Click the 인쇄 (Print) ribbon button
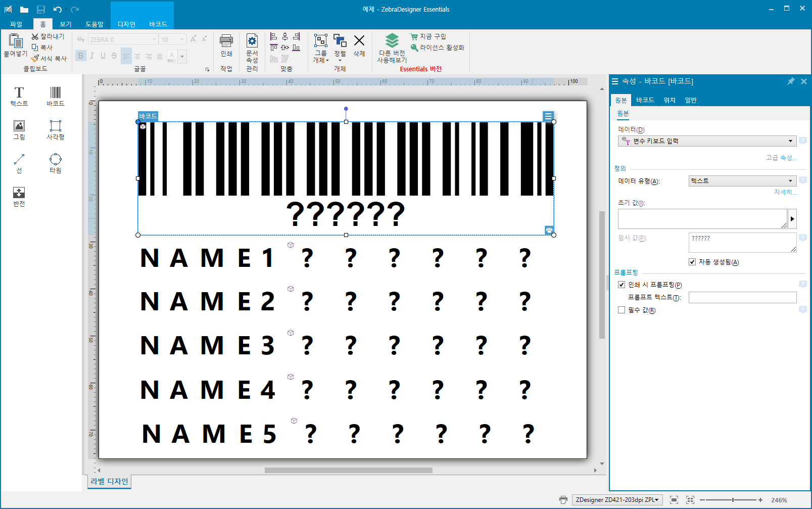812x509 pixels. coord(226,45)
